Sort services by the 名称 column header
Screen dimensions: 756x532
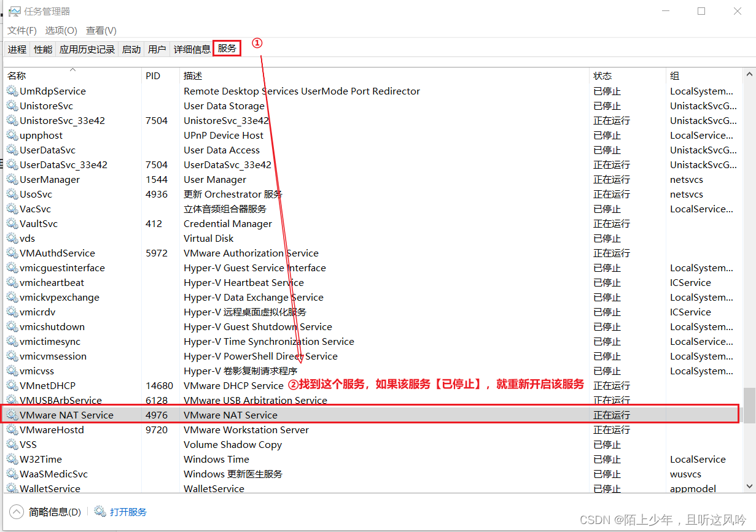click(72, 75)
